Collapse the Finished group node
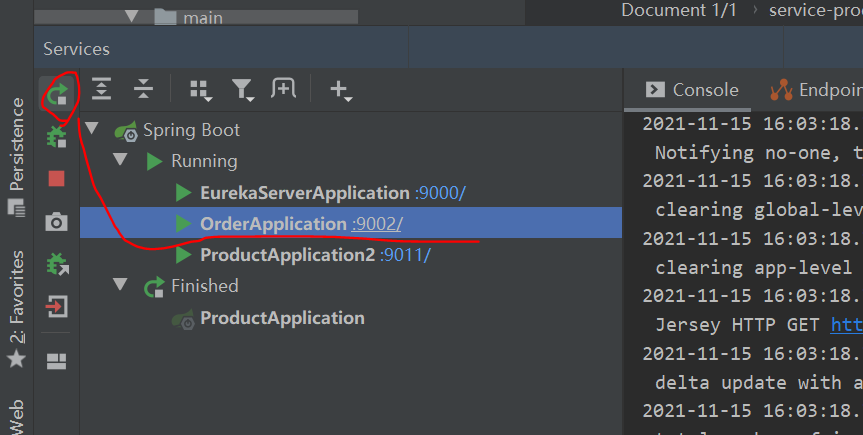The height and width of the screenshot is (435, 863). 121,285
